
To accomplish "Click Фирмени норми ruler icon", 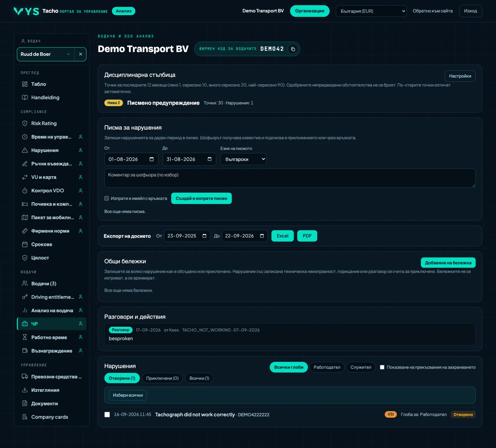I will click(x=25, y=231).
